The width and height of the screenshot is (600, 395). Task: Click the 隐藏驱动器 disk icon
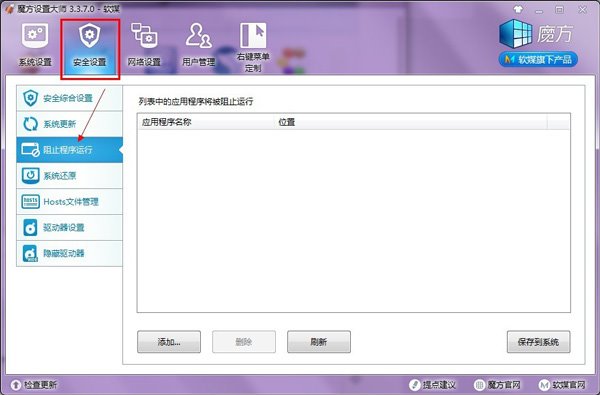30,253
